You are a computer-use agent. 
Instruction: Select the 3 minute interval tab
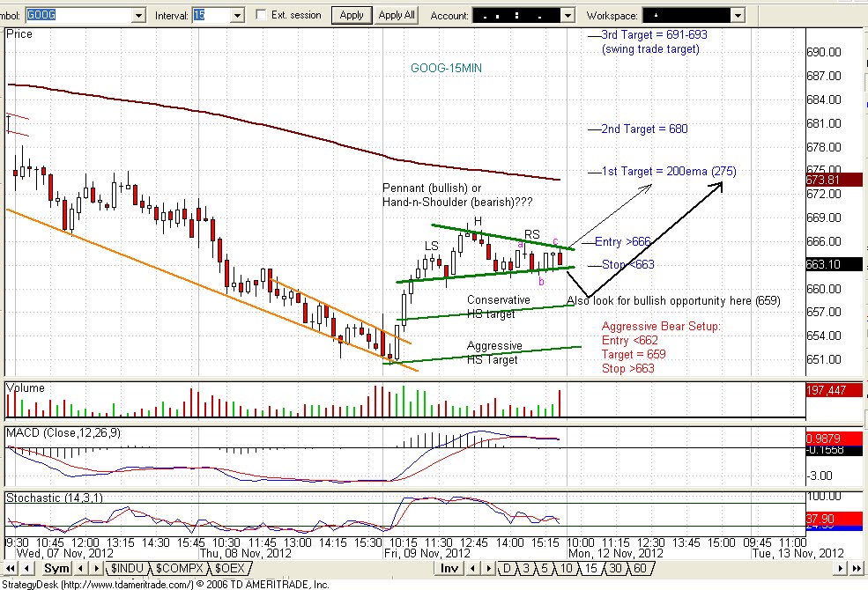click(526, 569)
